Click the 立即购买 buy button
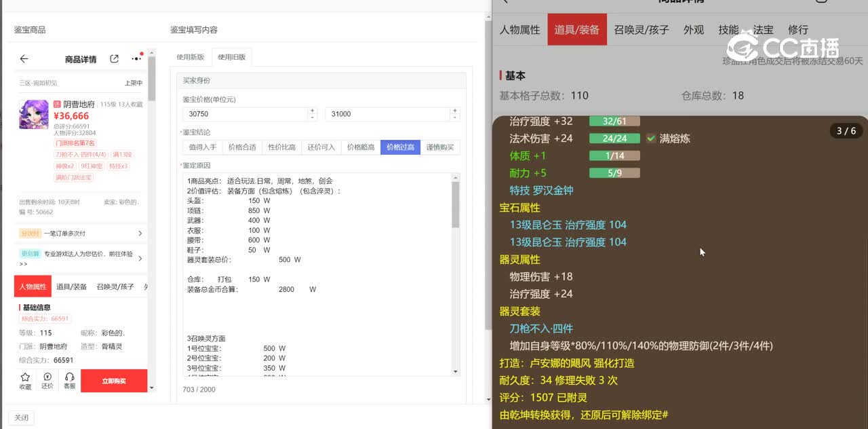This screenshot has width=868, height=429. [113, 381]
